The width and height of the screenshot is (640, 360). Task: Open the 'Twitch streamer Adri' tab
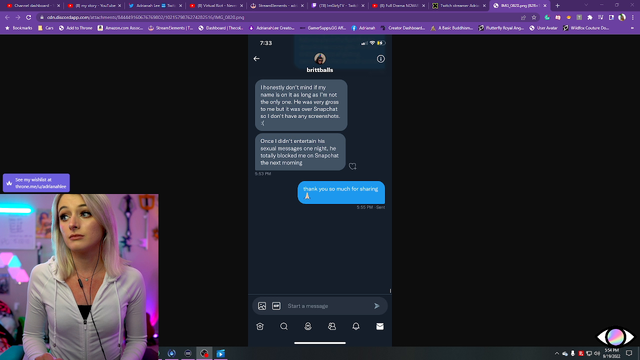(x=459, y=6)
